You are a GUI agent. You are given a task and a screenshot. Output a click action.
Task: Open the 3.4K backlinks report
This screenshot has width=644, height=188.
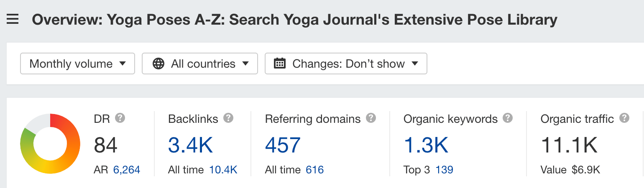(x=191, y=145)
